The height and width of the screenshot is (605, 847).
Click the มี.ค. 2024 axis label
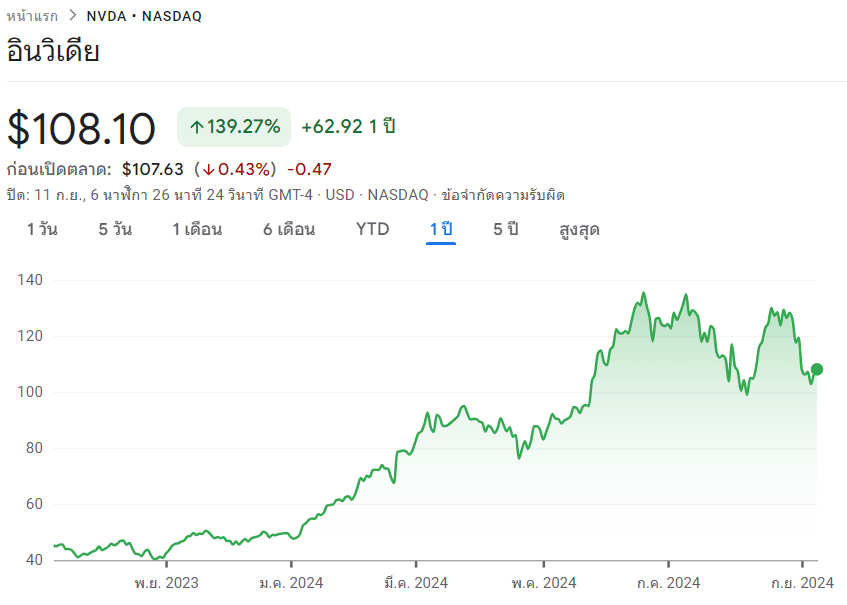click(x=416, y=583)
